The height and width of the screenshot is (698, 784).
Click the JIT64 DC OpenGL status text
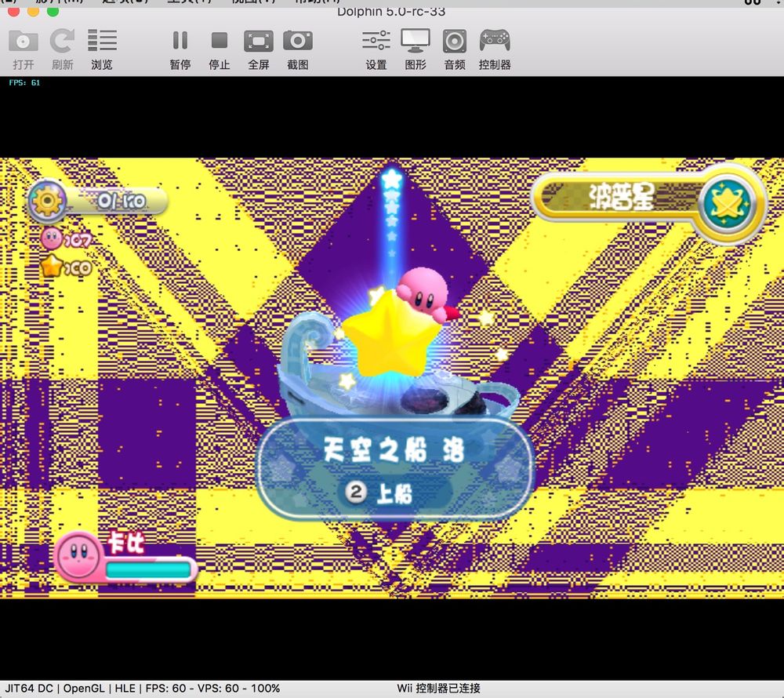142,689
